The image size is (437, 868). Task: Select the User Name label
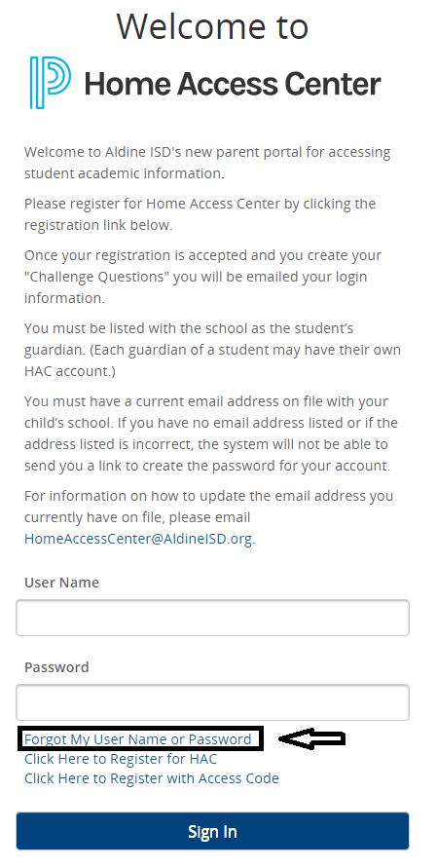coord(62,583)
